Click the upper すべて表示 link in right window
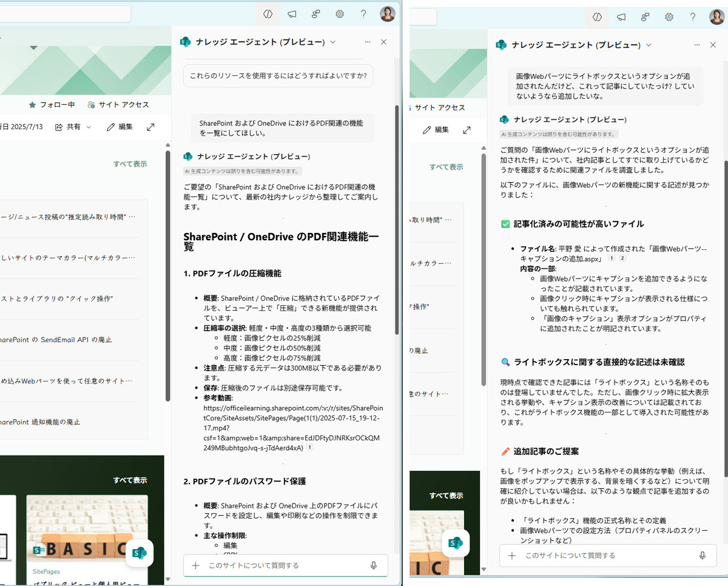This screenshot has height=586, width=728. pos(446,167)
